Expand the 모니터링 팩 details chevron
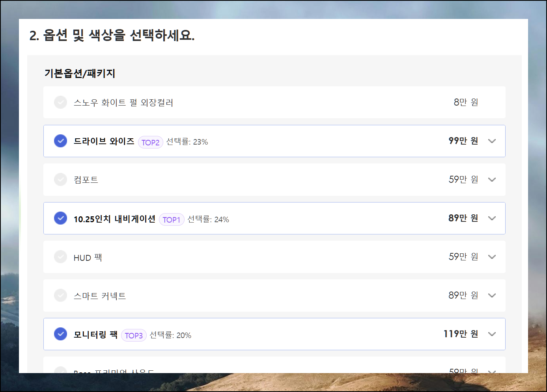547x392 pixels. click(x=492, y=334)
